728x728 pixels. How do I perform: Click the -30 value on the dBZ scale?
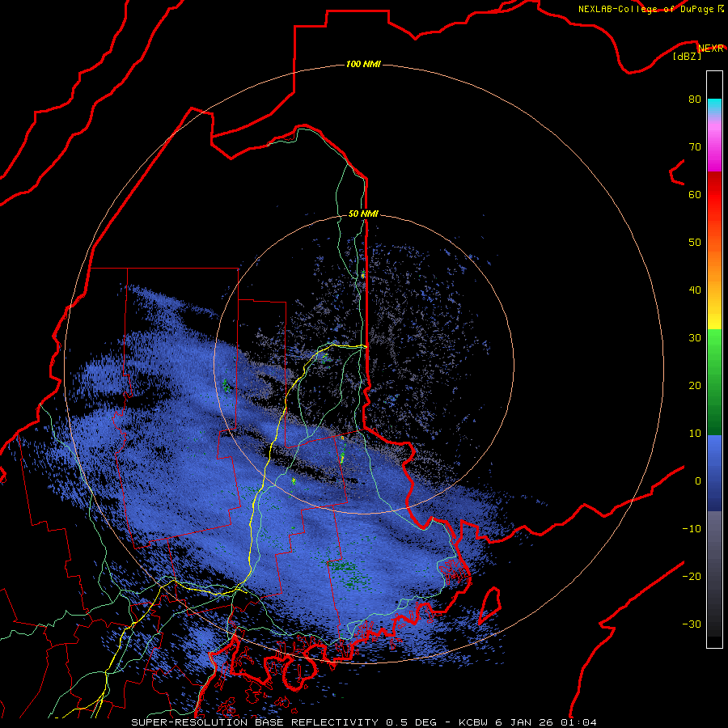coord(692,624)
